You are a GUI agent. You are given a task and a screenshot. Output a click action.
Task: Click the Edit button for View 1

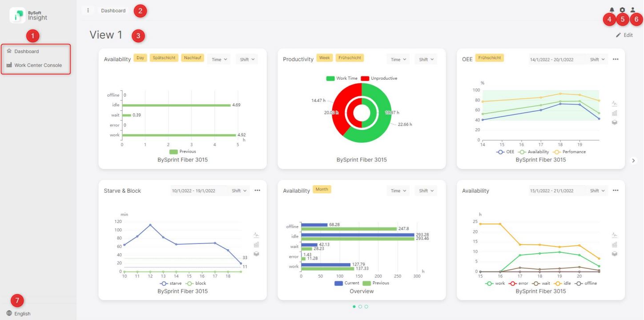pos(626,35)
